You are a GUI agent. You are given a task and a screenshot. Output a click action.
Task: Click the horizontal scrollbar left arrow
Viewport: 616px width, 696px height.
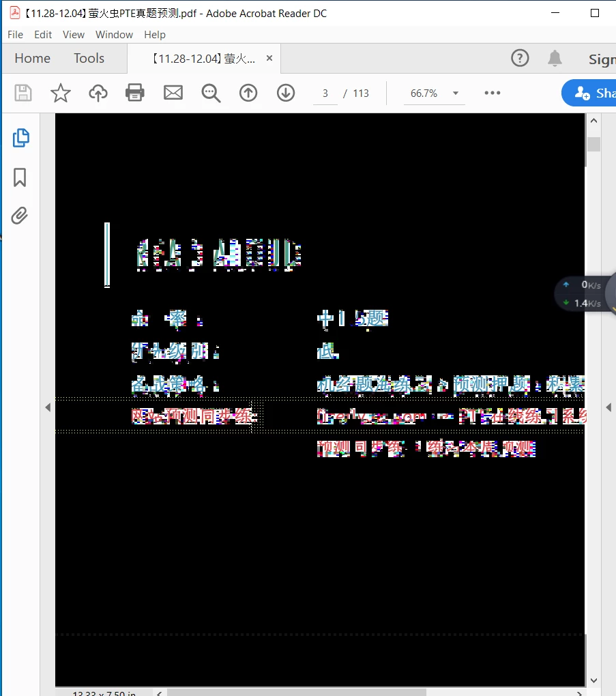click(160, 693)
